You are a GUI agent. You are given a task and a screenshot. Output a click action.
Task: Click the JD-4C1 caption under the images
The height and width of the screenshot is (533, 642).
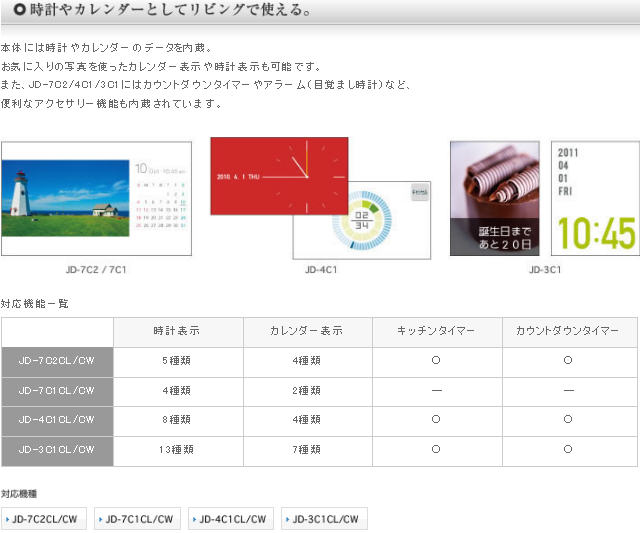pos(320,270)
